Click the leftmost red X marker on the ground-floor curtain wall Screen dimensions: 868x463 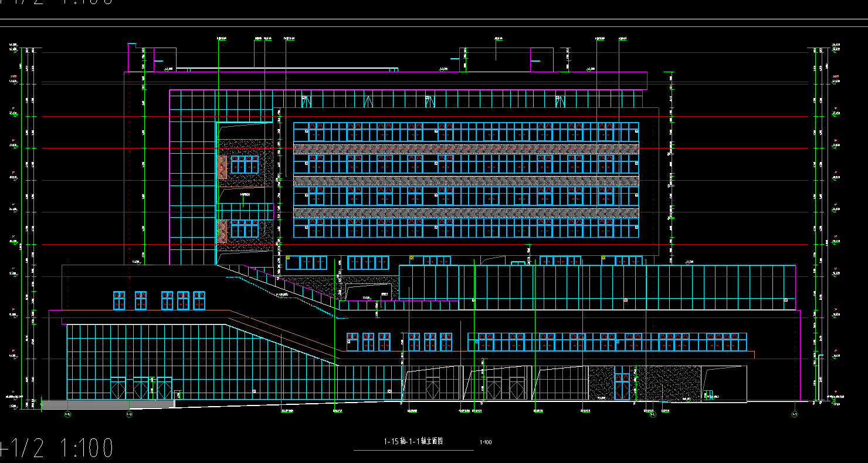(254, 391)
